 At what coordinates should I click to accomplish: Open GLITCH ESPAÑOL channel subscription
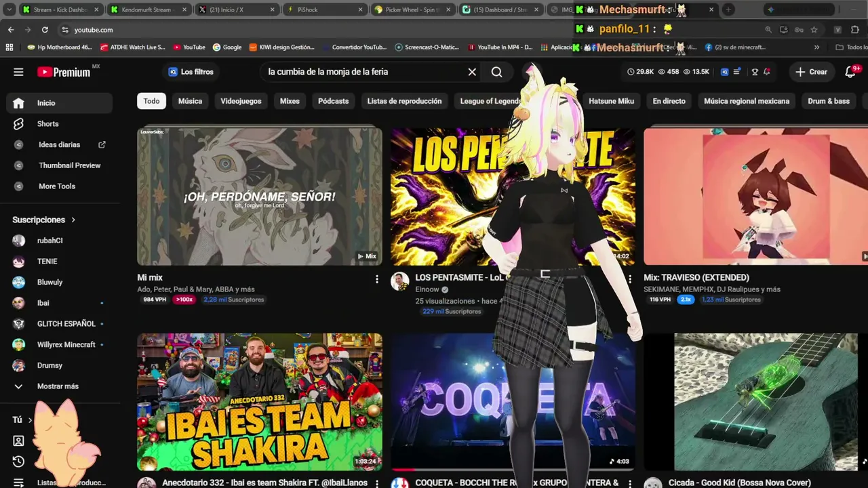point(59,324)
